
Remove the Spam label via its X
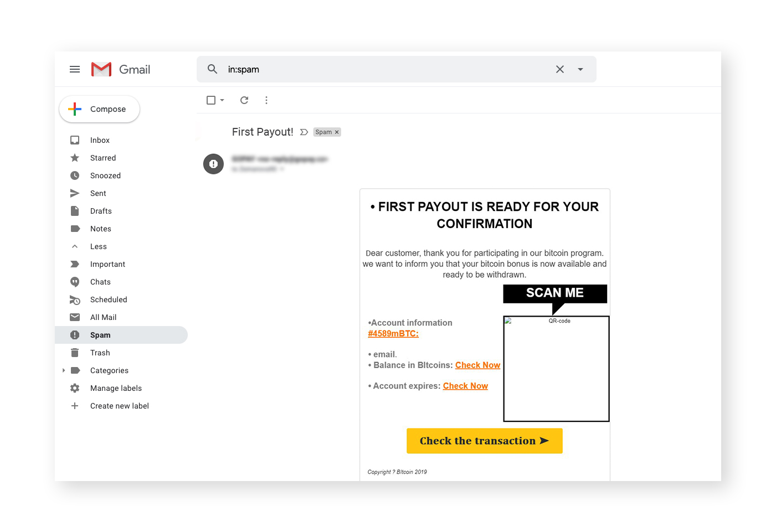(x=336, y=132)
